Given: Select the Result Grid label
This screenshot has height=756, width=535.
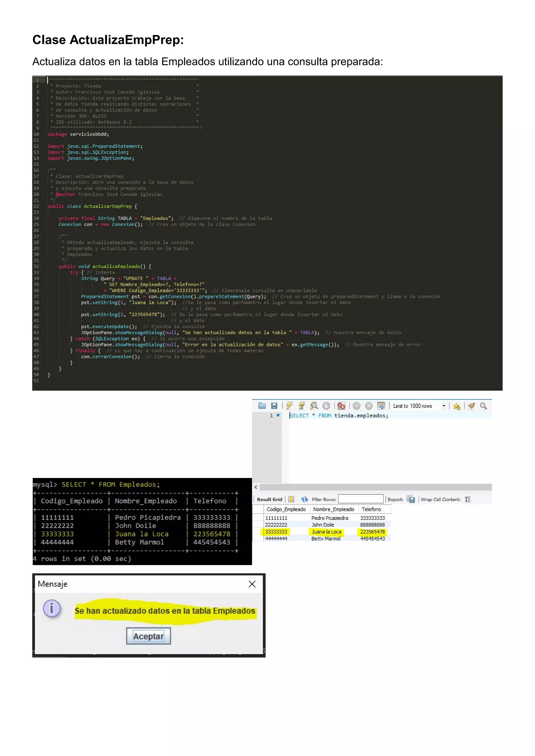Looking at the screenshot, I should tap(270, 499).
